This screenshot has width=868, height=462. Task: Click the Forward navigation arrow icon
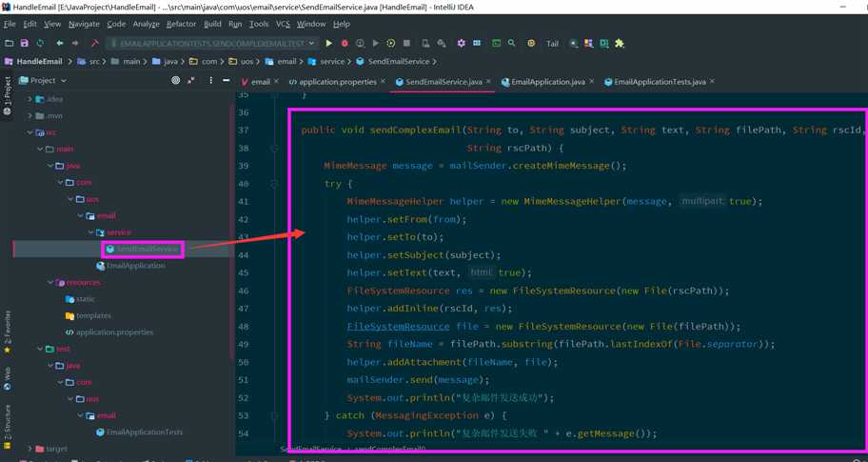tap(75, 43)
